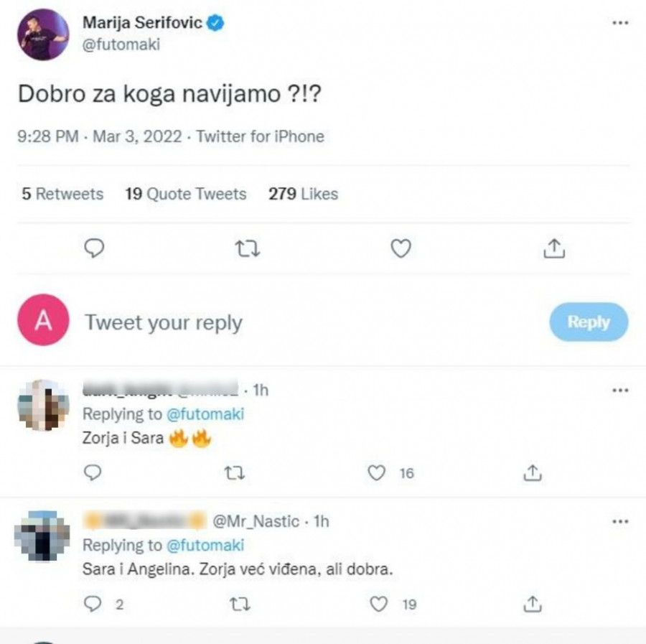The height and width of the screenshot is (644, 646).
Task: Retweet the main tweet
Action: pos(247,248)
